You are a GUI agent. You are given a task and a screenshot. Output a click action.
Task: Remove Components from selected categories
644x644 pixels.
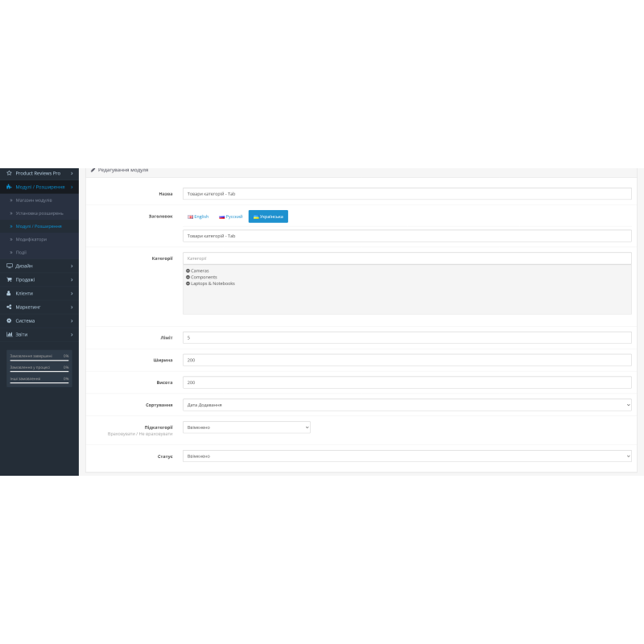(x=189, y=277)
